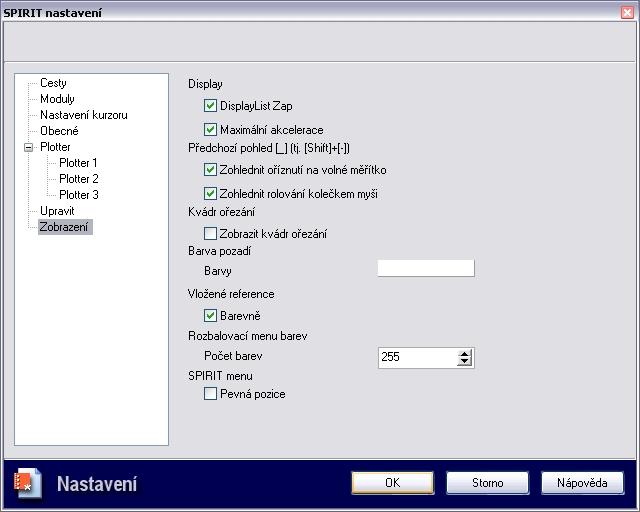
Task: Select the Obecné tree entry
Action: (x=59, y=131)
